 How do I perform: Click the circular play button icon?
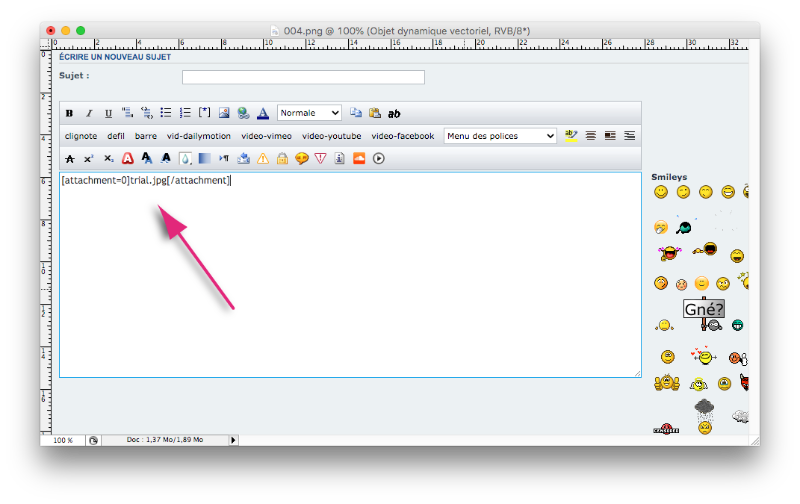point(379,158)
